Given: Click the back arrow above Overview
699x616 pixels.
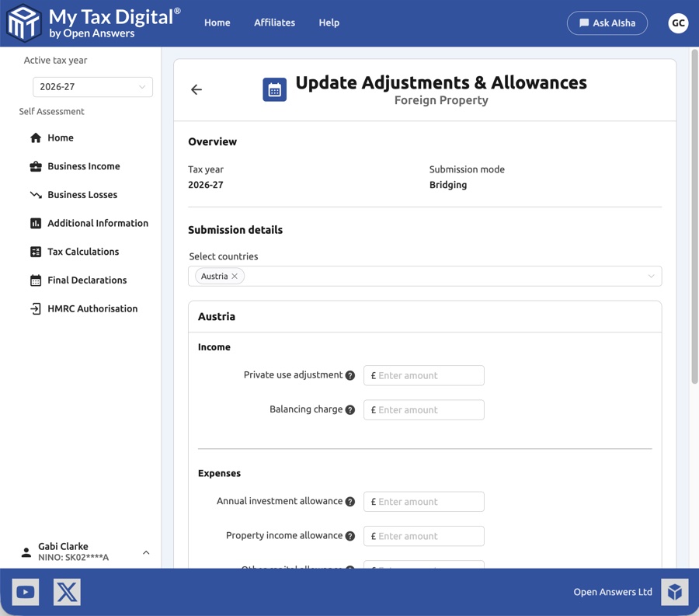Looking at the screenshot, I should coord(196,89).
